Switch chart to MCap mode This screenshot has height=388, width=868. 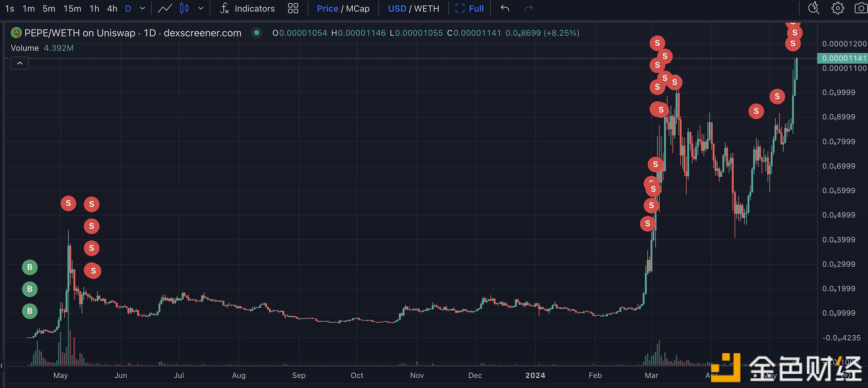point(358,9)
